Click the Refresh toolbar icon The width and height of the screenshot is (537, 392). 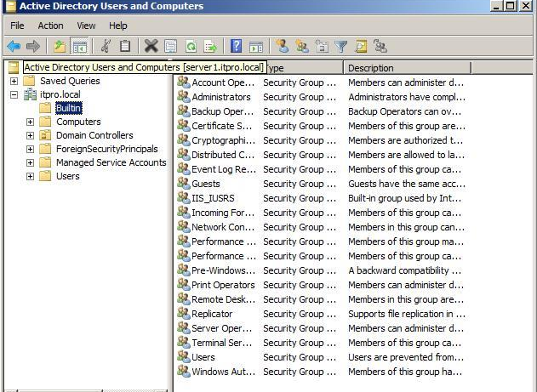pyautogui.click(x=191, y=46)
